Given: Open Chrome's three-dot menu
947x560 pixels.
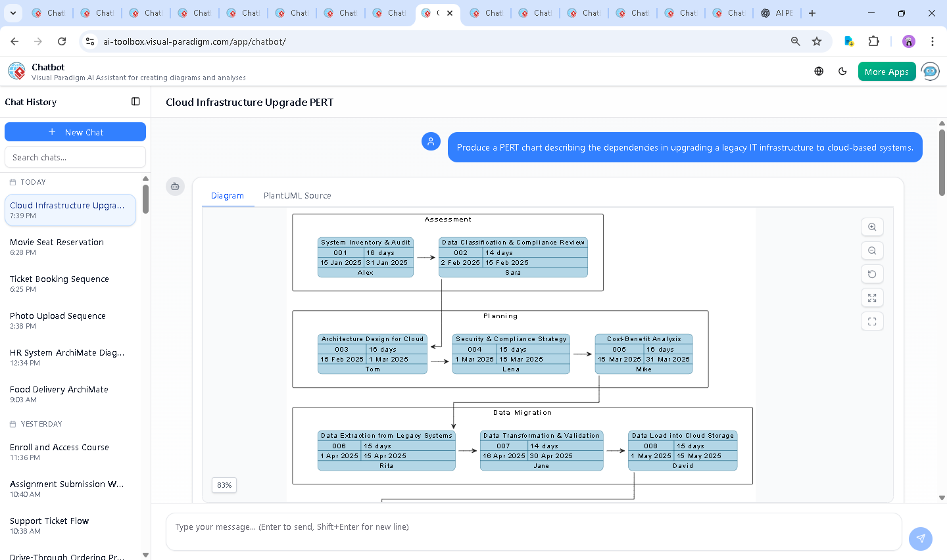Looking at the screenshot, I should pyautogui.click(x=932, y=41).
